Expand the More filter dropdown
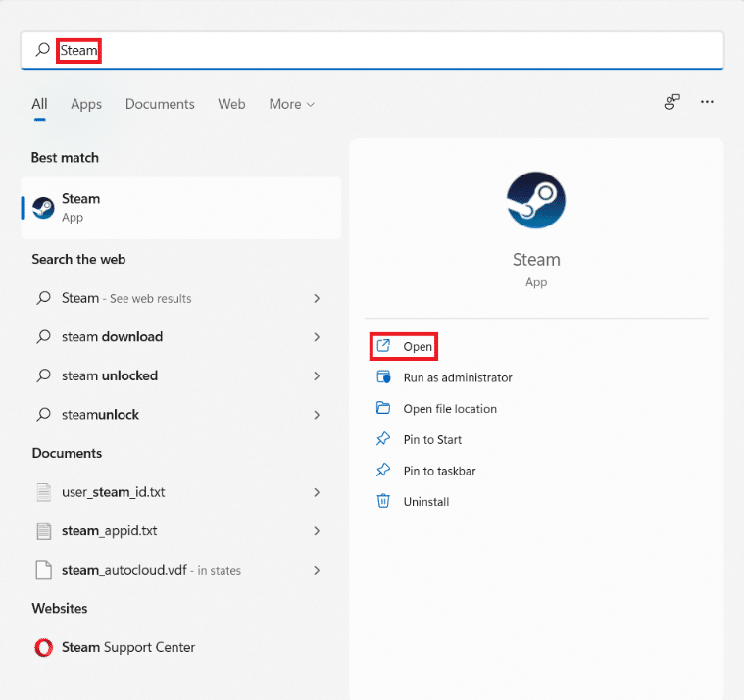The width and height of the screenshot is (744, 700). point(292,104)
